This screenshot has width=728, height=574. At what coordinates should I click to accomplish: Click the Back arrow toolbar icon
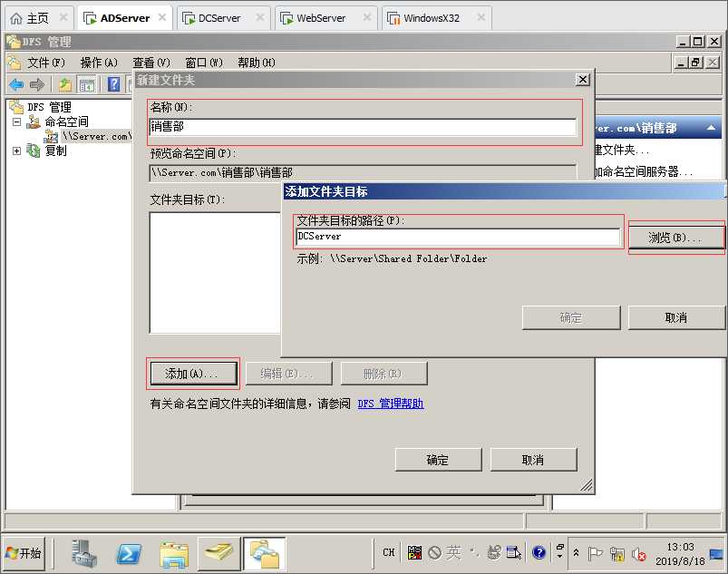(16, 84)
